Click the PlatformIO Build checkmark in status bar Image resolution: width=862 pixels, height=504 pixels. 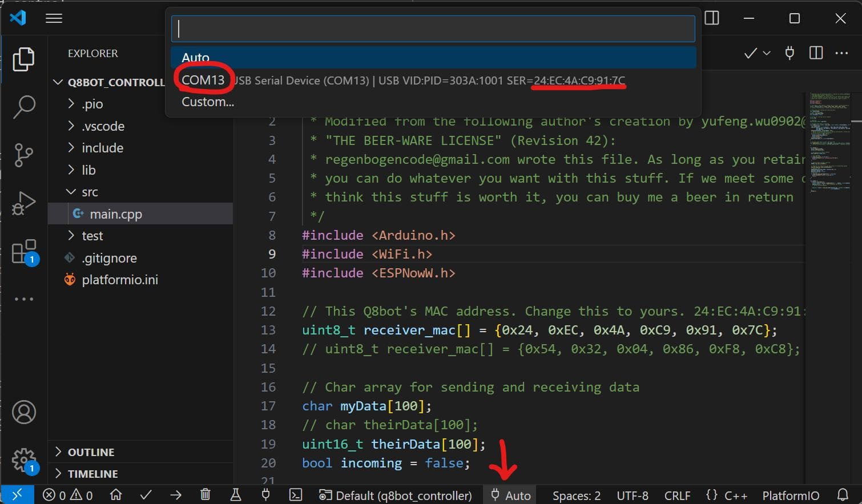click(x=146, y=494)
